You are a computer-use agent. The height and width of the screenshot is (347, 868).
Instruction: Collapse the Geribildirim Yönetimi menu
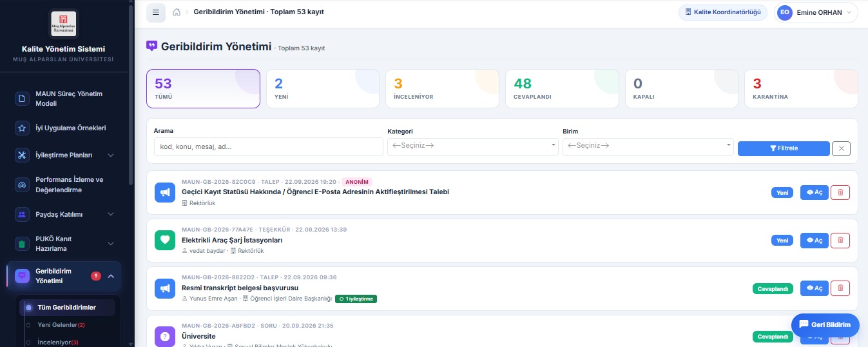(111, 276)
